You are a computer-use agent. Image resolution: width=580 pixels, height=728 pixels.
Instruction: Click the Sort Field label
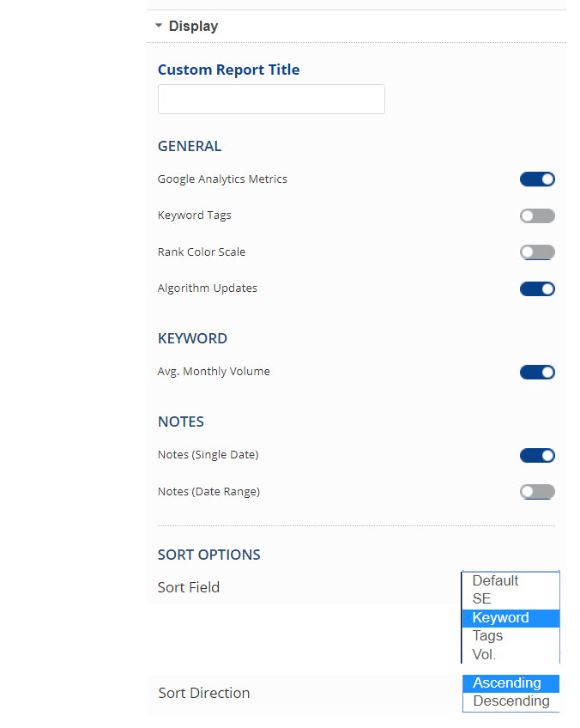[189, 587]
